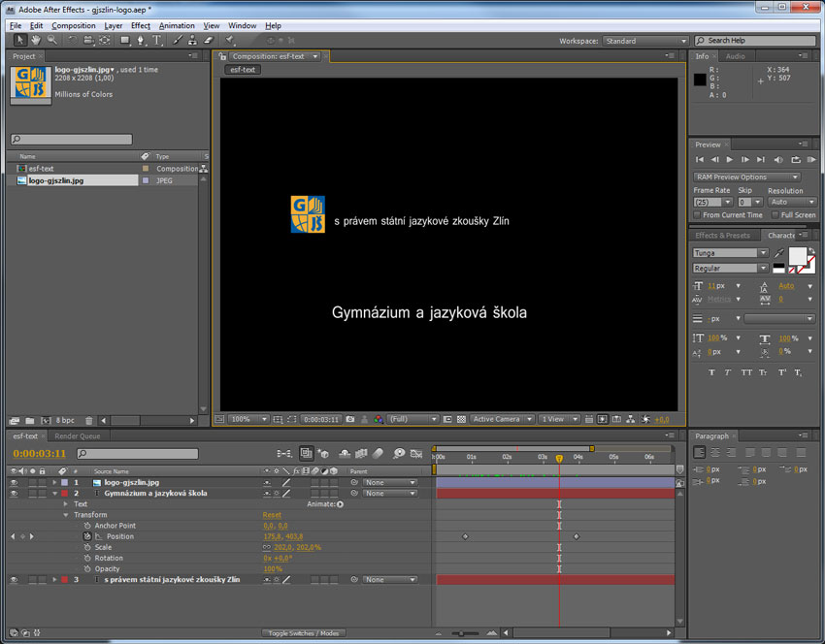This screenshot has height=644, width=825.
Task: Open the Tunga font family dropdown
Action: (x=730, y=253)
